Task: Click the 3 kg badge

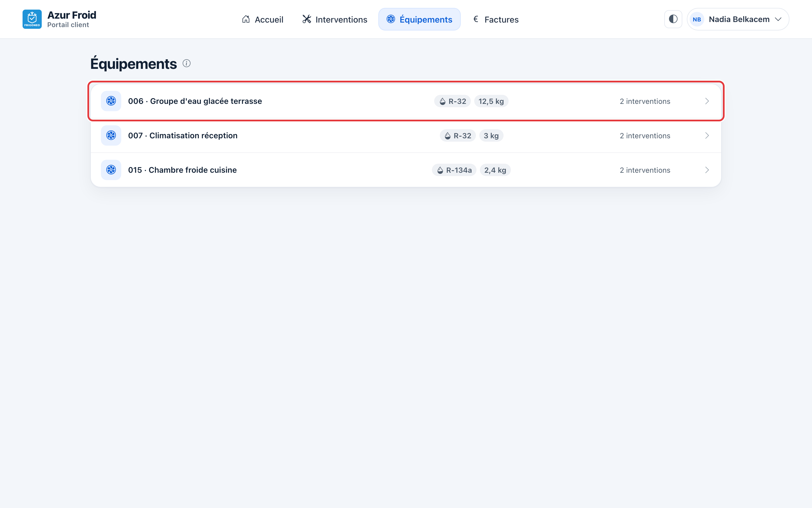Action: pos(491,136)
